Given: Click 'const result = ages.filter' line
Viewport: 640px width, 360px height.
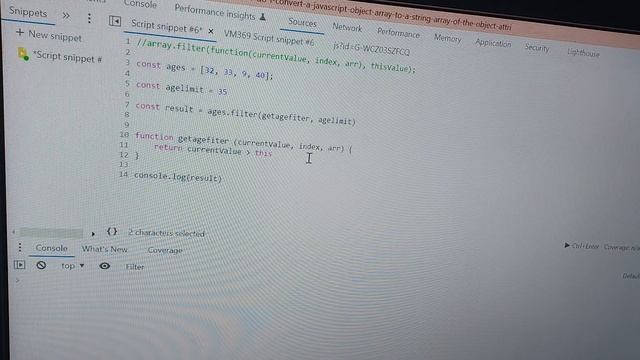Looking at the screenshot, I should [x=245, y=113].
